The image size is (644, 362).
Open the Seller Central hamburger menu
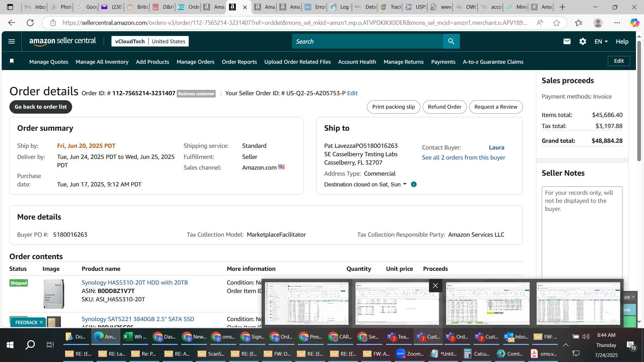11,41
